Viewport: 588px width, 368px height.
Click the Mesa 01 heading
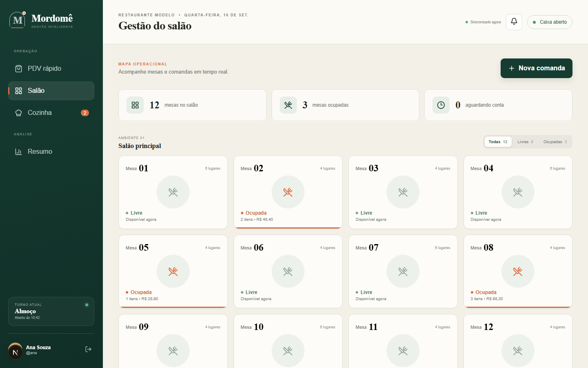pyautogui.click(x=137, y=168)
